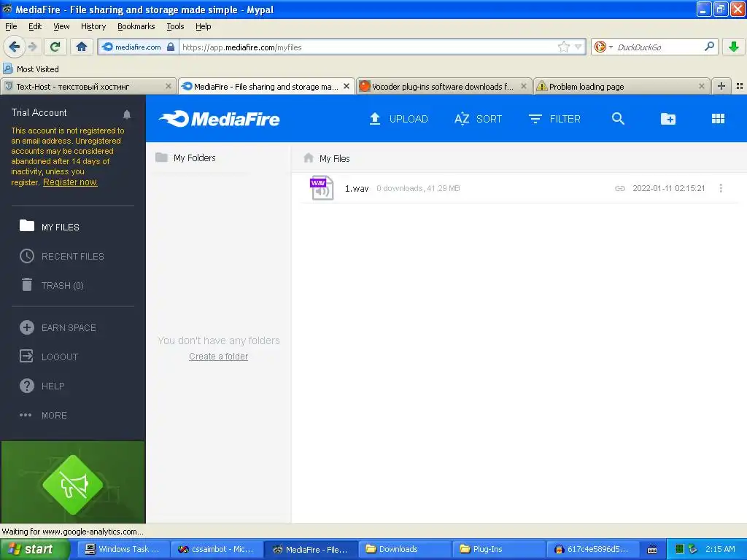Viewport: 747px width, 560px height.
Task: Go to the browser Home icon
Action: tap(82, 47)
